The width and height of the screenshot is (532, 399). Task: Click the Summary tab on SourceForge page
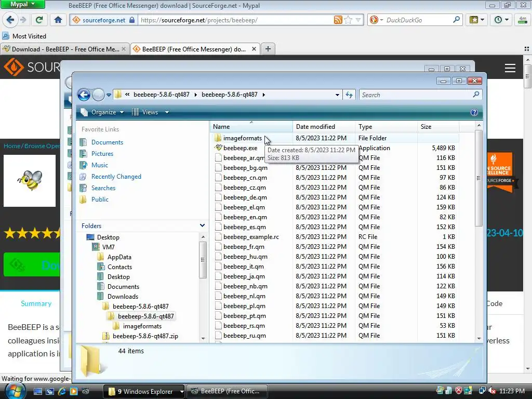coord(36,303)
